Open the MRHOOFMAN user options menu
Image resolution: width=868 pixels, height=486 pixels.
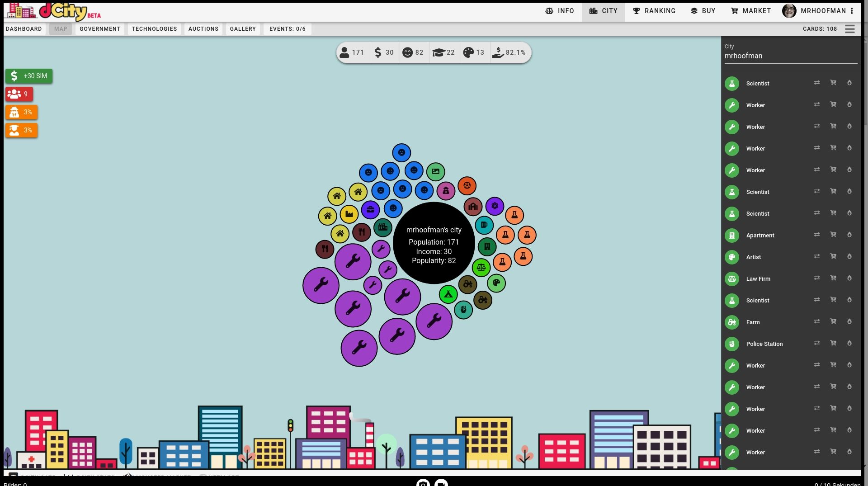click(x=852, y=11)
